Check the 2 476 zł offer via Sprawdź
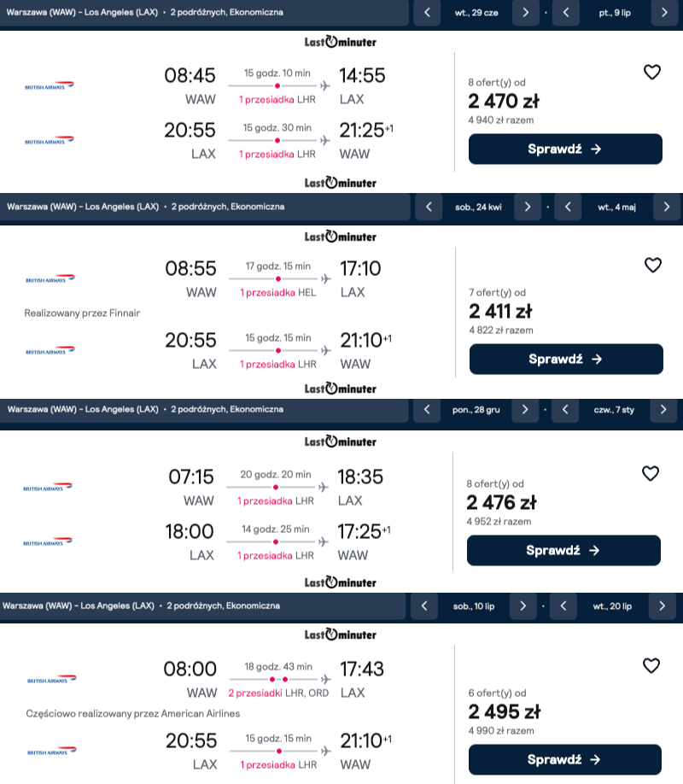 click(x=564, y=551)
